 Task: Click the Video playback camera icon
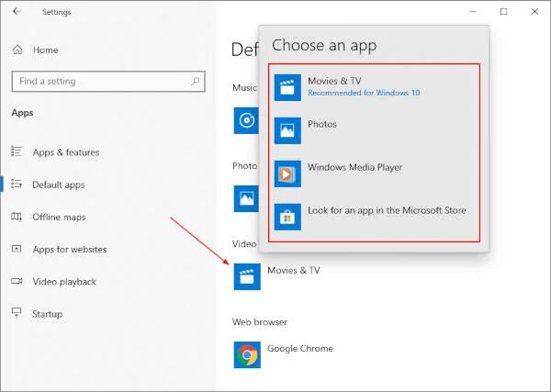click(x=17, y=281)
